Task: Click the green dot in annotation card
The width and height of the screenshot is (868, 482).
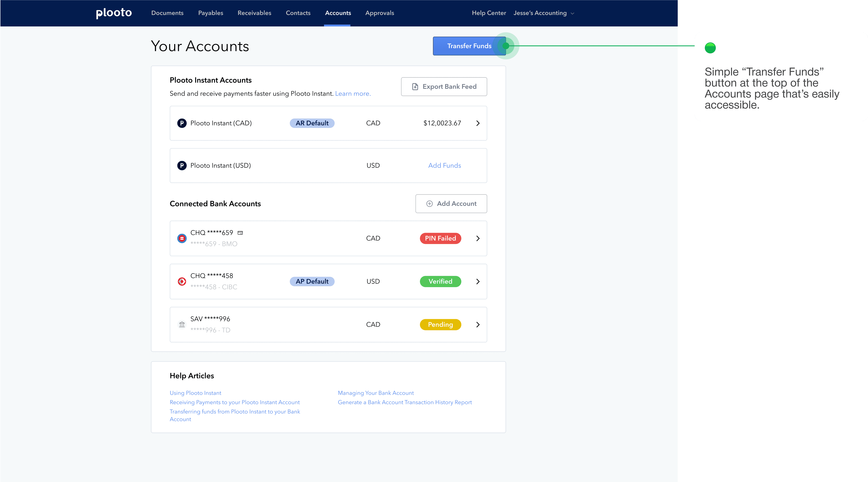Action: point(710,48)
